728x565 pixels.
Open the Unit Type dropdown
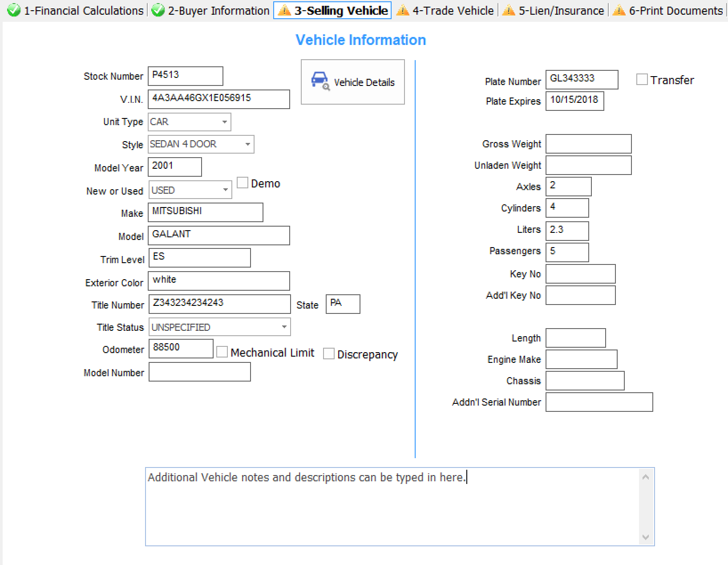click(225, 122)
